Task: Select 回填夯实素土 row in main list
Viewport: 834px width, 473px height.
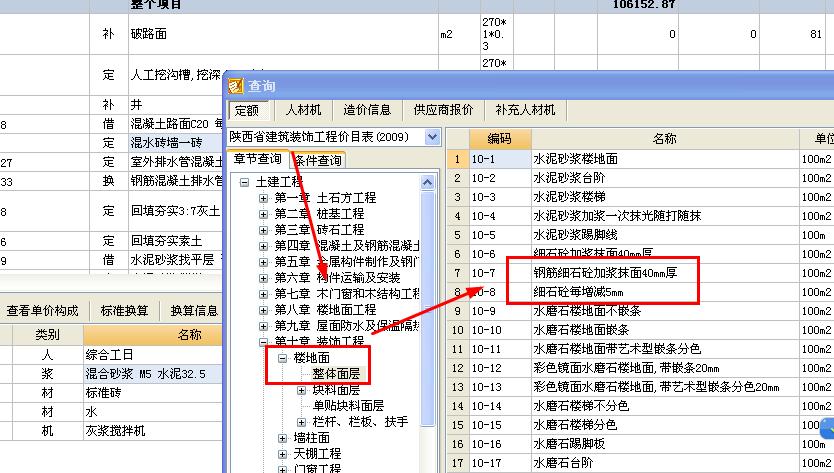Action: 111,242
